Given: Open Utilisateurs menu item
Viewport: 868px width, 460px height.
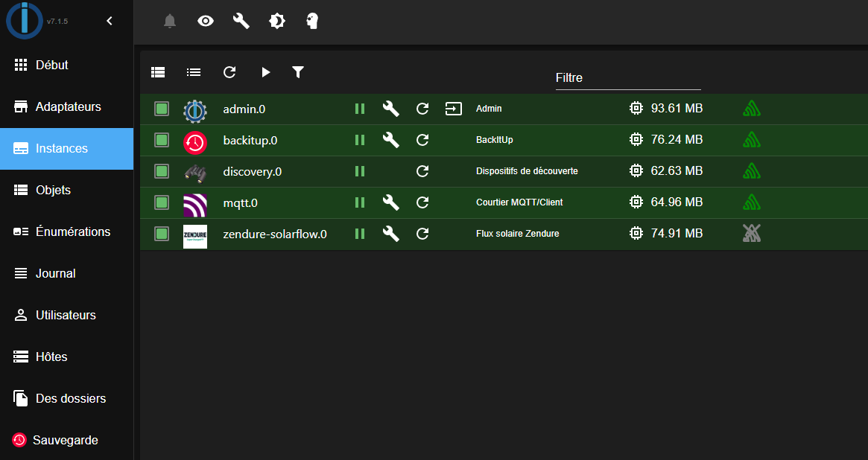Looking at the screenshot, I should coord(66,315).
